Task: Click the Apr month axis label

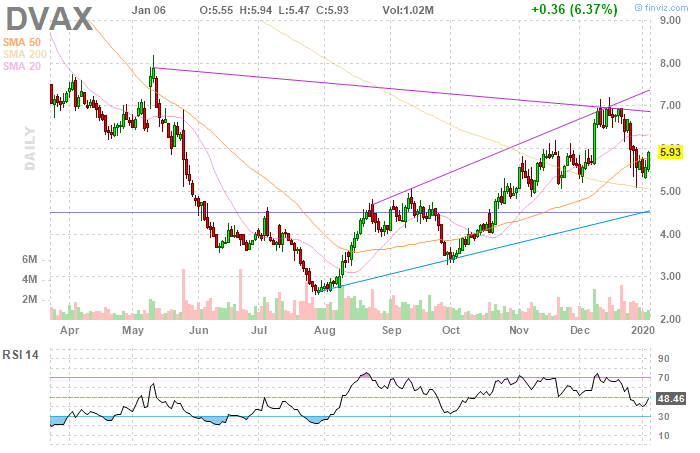Action: [x=69, y=330]
